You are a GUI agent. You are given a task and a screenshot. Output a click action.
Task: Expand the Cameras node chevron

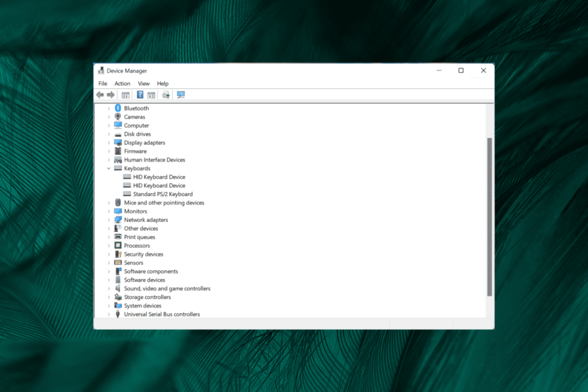click(x=109, y=117)
